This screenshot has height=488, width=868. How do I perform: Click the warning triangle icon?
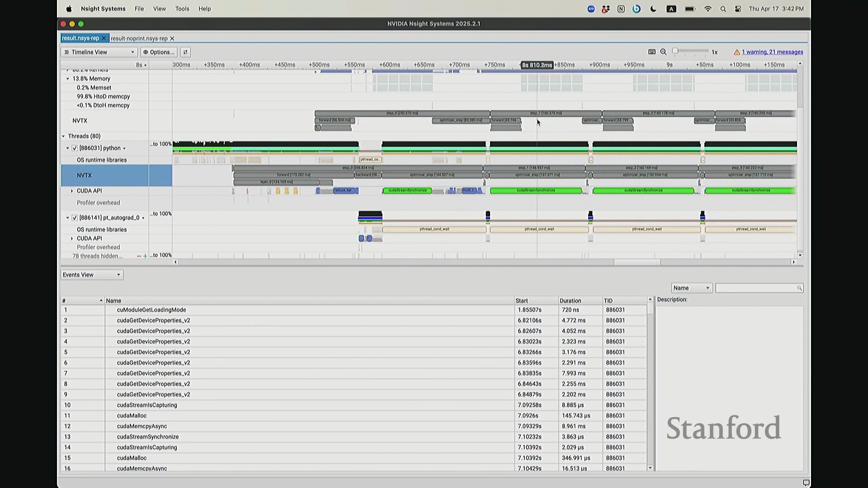[x=737, y=52]
